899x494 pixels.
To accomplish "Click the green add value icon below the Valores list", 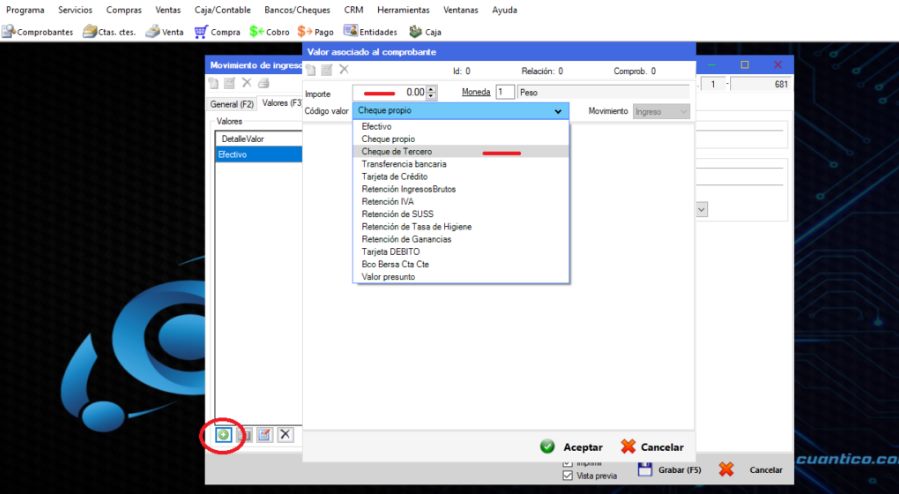I will pyautogui.click(x=224, y=435).
